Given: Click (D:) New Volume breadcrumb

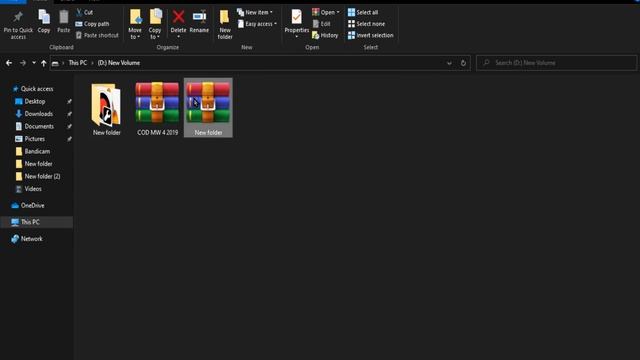Looking at the screenshot, I should click(119, 63).
